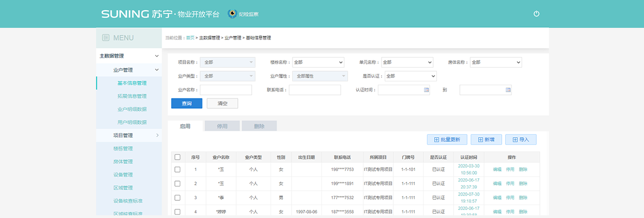
Task: Click the MENU list icon
Action: coord(106,37)
